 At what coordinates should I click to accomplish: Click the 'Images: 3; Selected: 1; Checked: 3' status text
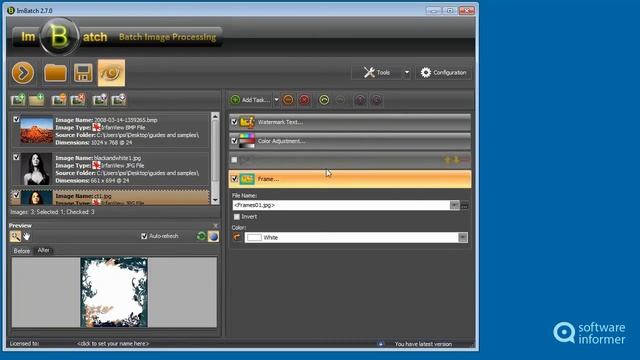click(x=52, y=212)
